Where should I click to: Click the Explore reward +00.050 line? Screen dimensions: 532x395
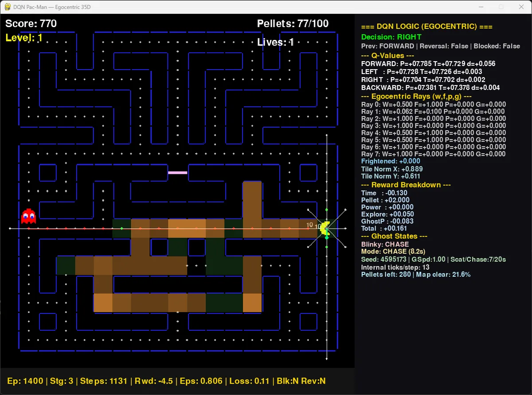(x=387, y=214)
